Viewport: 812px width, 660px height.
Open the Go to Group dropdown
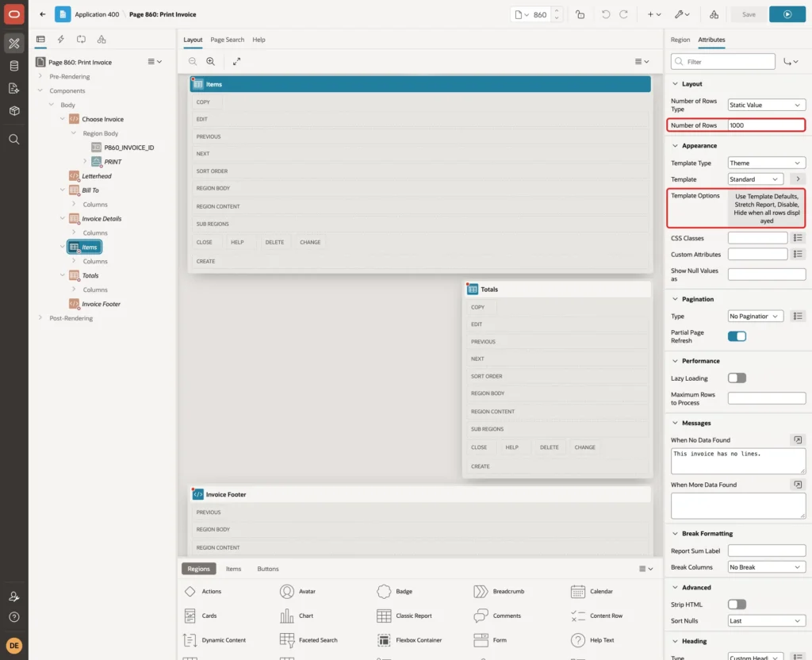(791, 62)
